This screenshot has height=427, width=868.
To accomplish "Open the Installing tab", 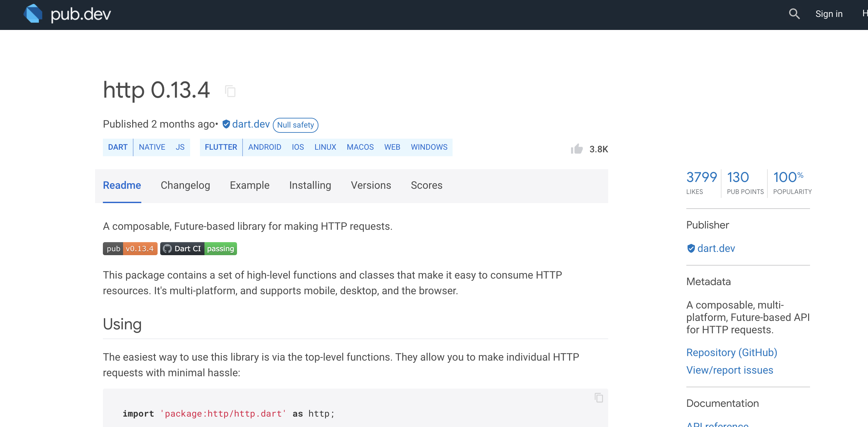I will (310, 185).
